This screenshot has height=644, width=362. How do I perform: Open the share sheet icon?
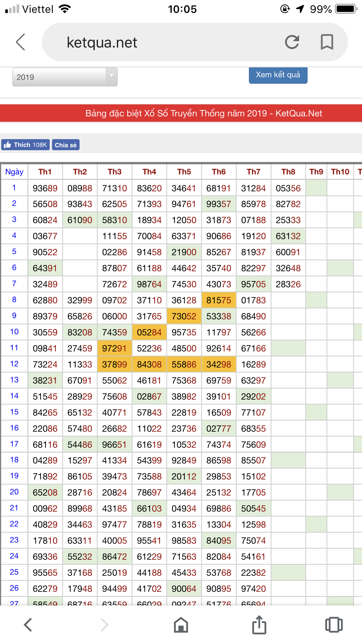(259, 625)
